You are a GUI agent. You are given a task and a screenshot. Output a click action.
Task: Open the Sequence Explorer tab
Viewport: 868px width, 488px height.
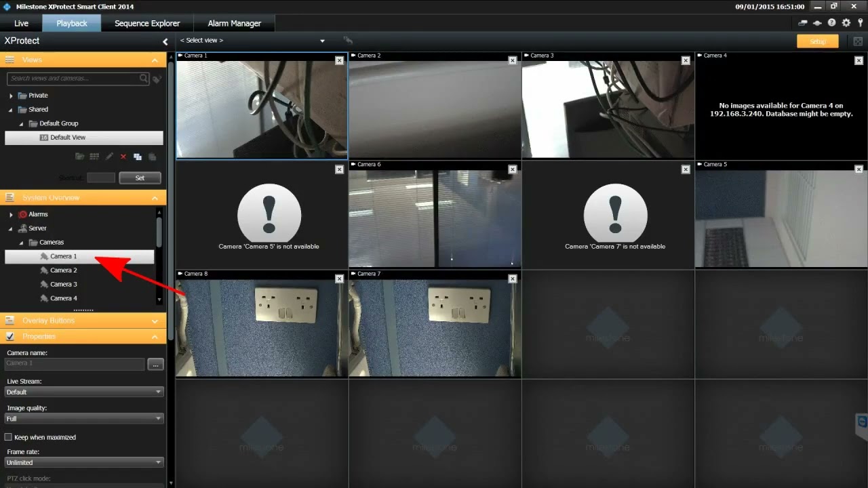147,23
